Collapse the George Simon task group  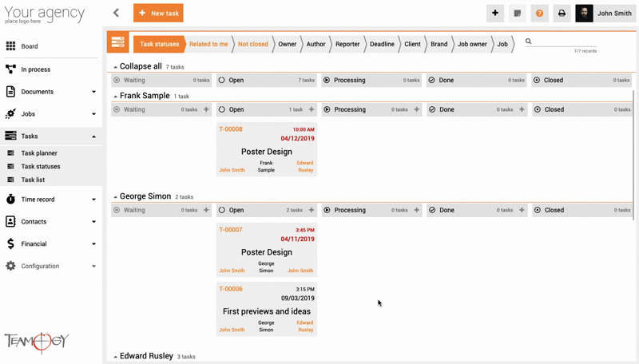pyautogui.click(x=115, y=197)
